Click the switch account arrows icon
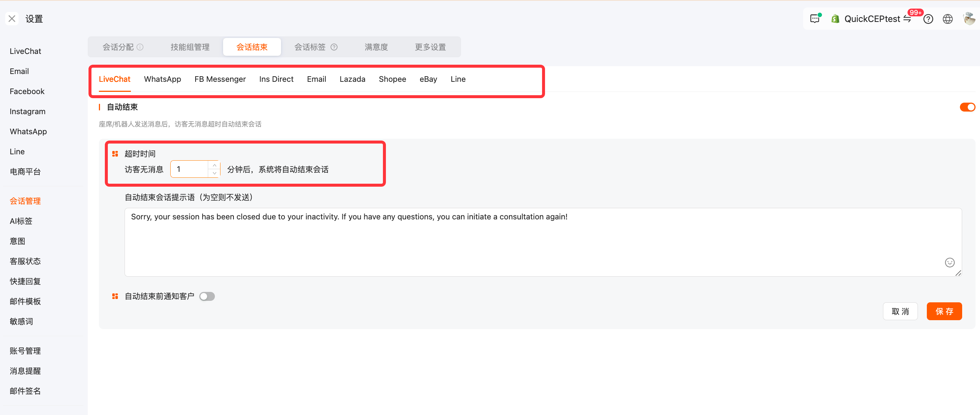Image resolution: width=980 pixels, height=415 pixels. point(908,19)
